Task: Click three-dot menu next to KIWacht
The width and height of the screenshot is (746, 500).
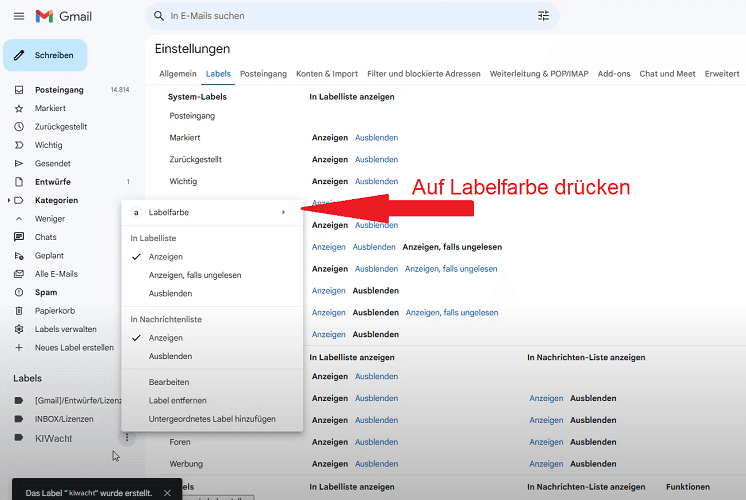Action: tap(127, 438)
